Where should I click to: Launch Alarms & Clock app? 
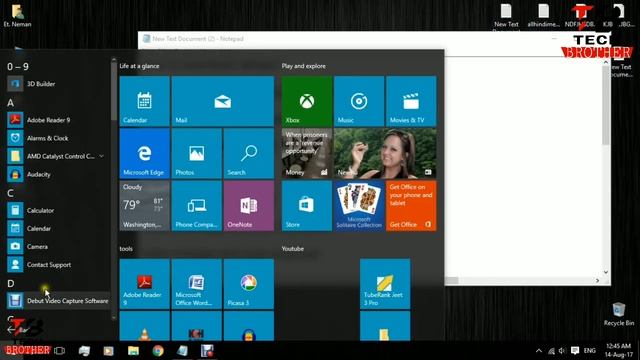click(57, 138)
